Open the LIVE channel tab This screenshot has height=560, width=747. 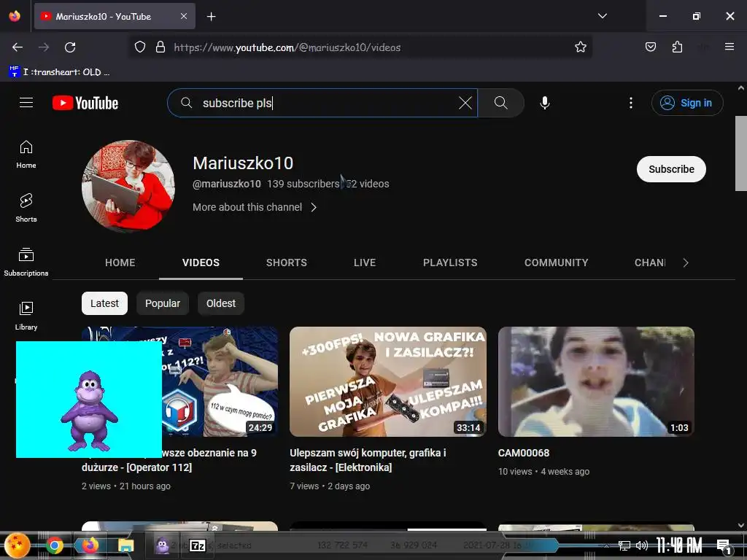[365, 262]
